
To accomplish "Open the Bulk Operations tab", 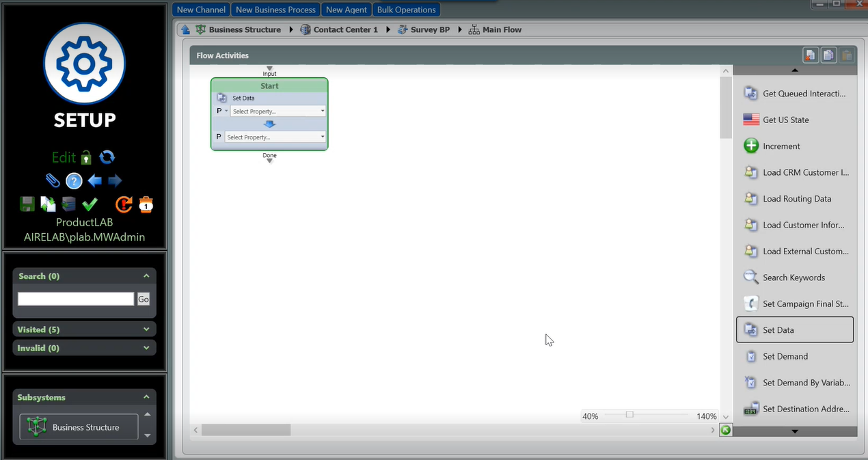I will (406, 10).
